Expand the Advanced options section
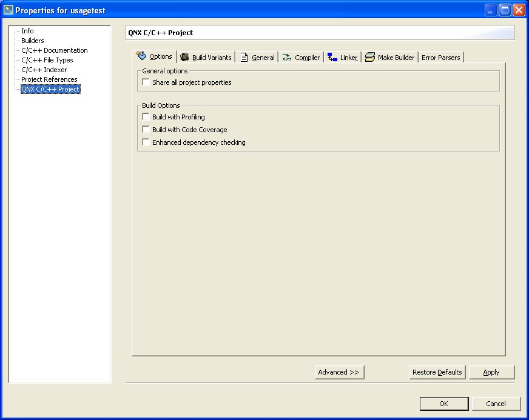 (x=339, y=372)
